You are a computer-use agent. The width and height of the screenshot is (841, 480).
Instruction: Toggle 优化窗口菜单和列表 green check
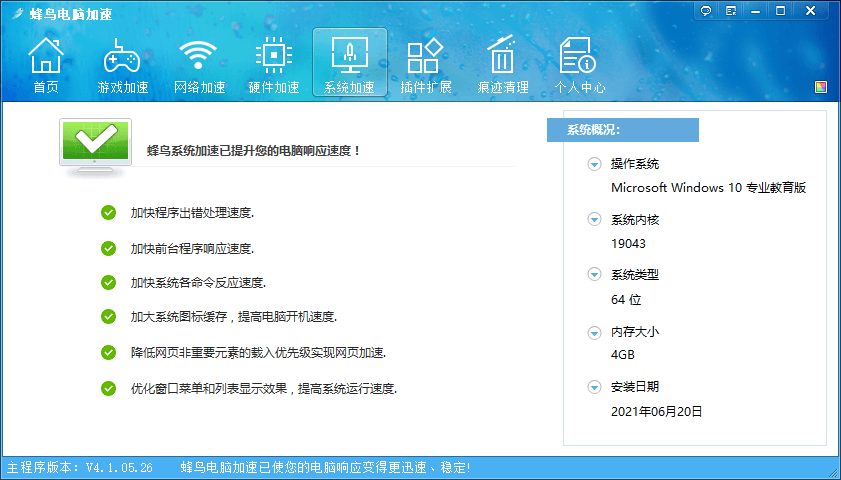(108, 388)
